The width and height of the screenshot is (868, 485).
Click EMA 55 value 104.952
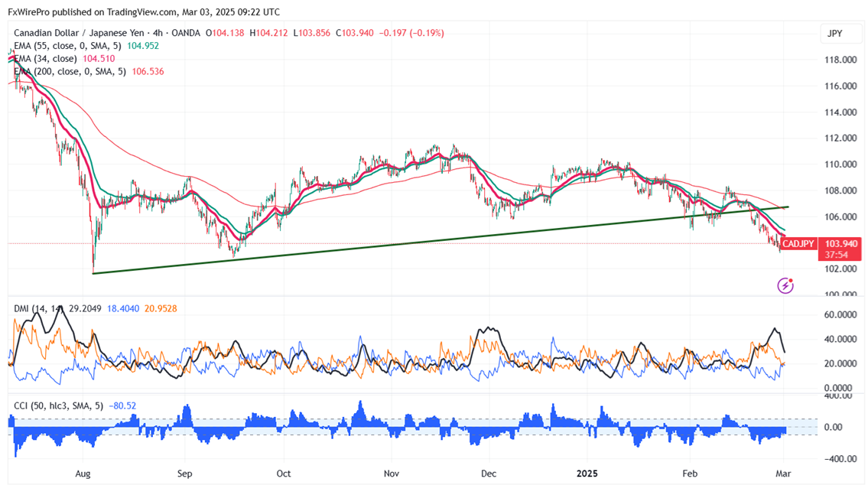143,46
